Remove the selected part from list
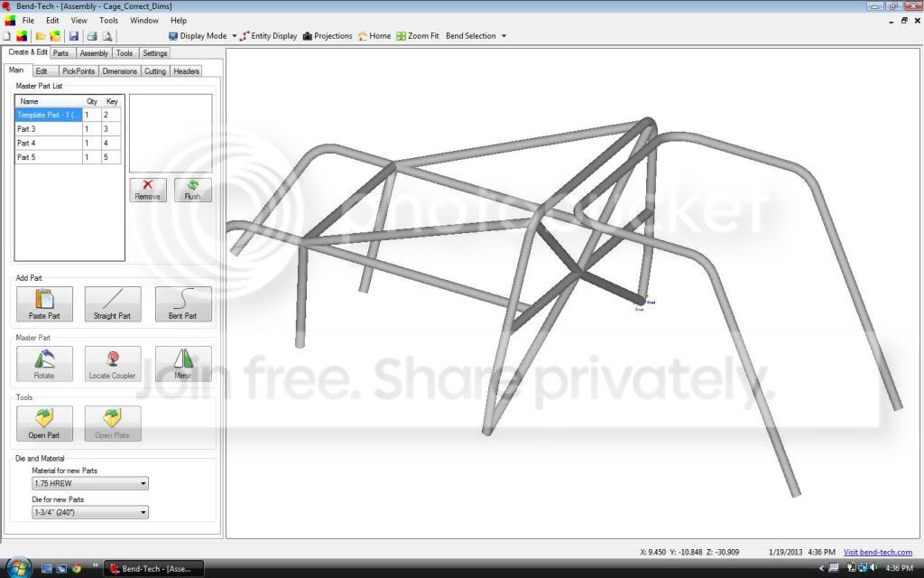Viewport: 924px width, 578px height. [x=148, y=190]
